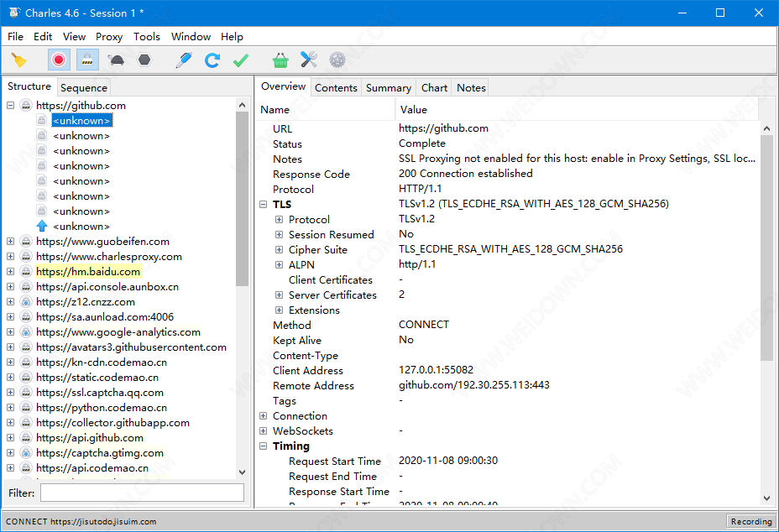Viewport: 779px width, 532px height.
Task: Expand the Connection section
Action: tap(264, 415)
